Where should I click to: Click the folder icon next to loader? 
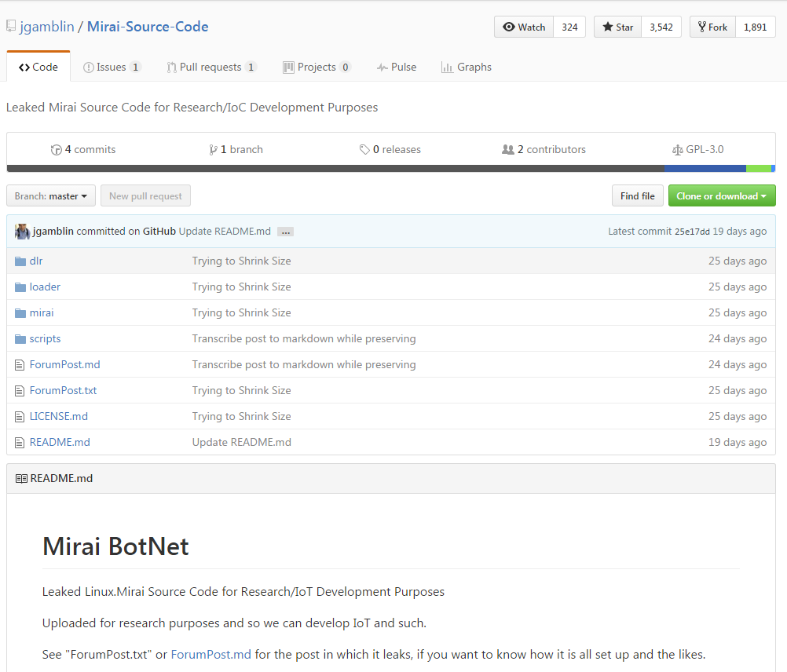click(x=20, y=287)
